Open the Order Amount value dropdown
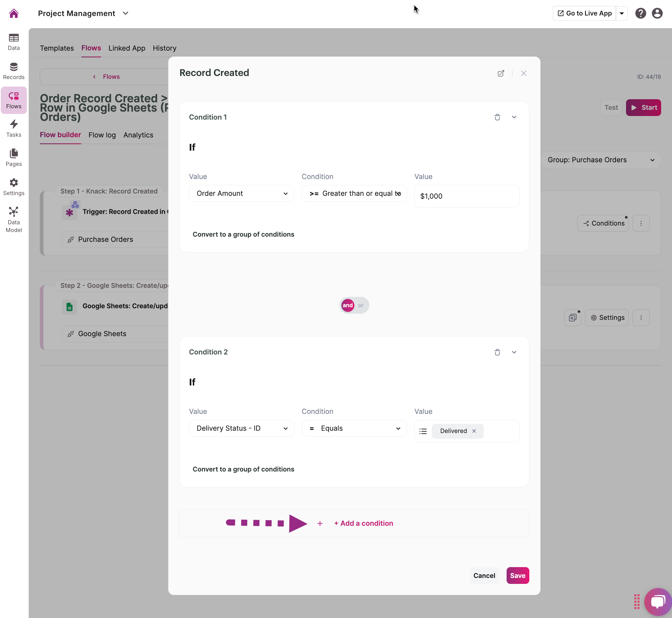 [x=241, y=193]
